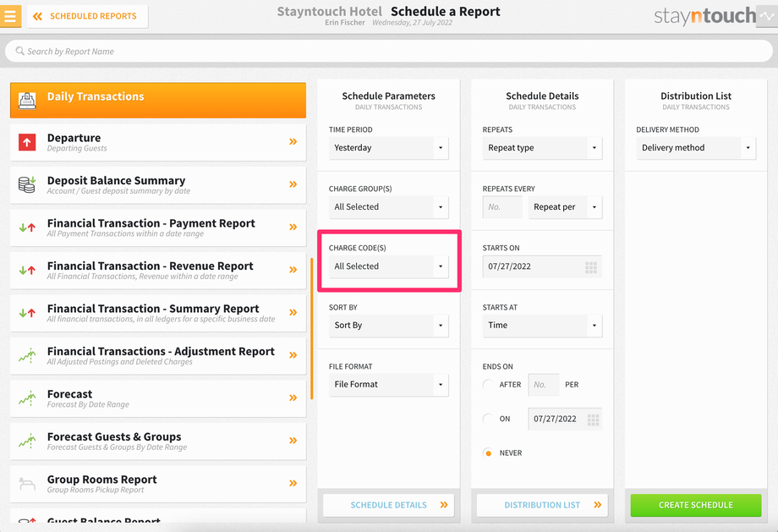The image size is (778, 532).
Task: Click the bed icon for Group Rooms Report
Action: click(27, 483)
